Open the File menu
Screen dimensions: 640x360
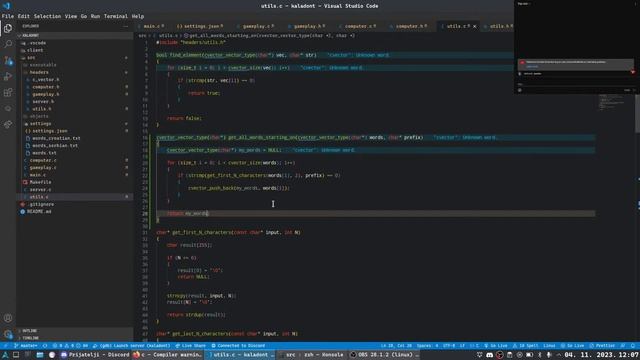click(7, 16)
